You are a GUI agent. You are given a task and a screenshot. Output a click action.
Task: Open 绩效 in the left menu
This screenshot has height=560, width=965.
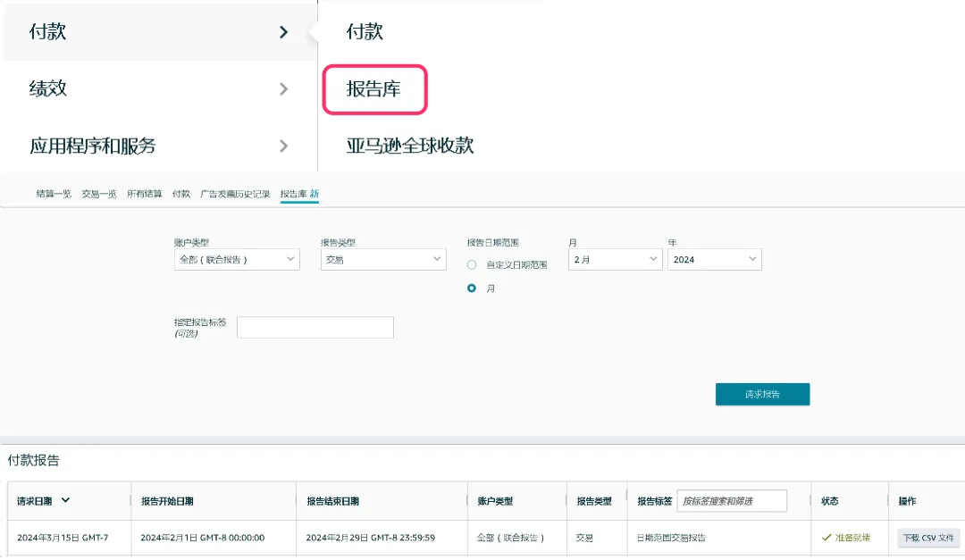[x=47, y=88]
